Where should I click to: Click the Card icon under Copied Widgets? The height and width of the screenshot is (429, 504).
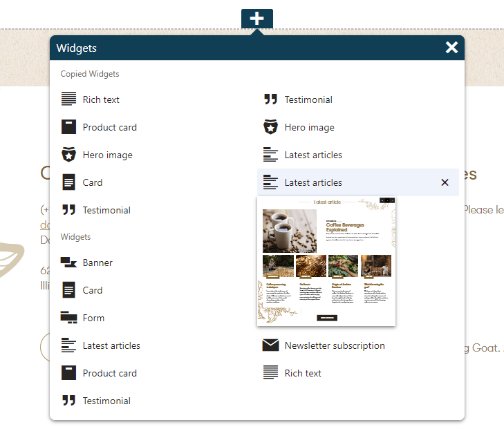[68, 182]
